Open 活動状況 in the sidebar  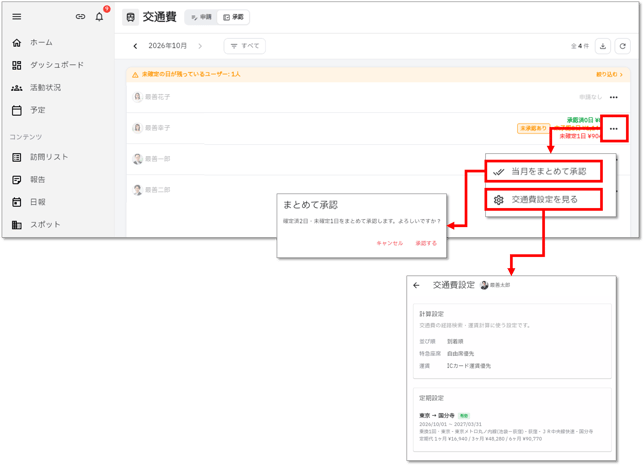pos(45,87)
